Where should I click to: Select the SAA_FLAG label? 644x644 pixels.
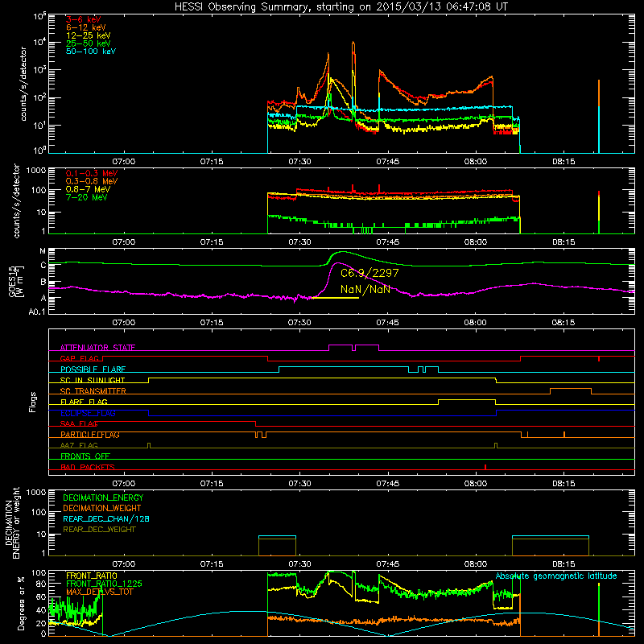79,423
